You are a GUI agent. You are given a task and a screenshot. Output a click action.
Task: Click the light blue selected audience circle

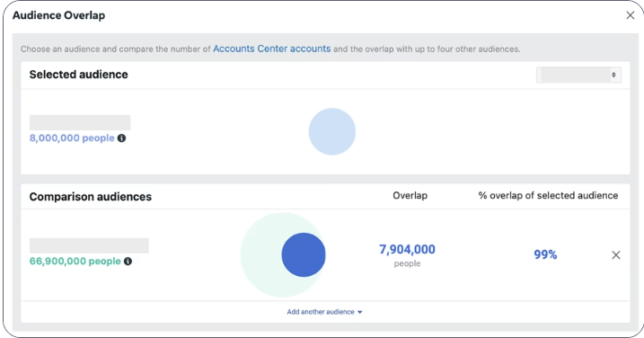(x=331, y=131)
